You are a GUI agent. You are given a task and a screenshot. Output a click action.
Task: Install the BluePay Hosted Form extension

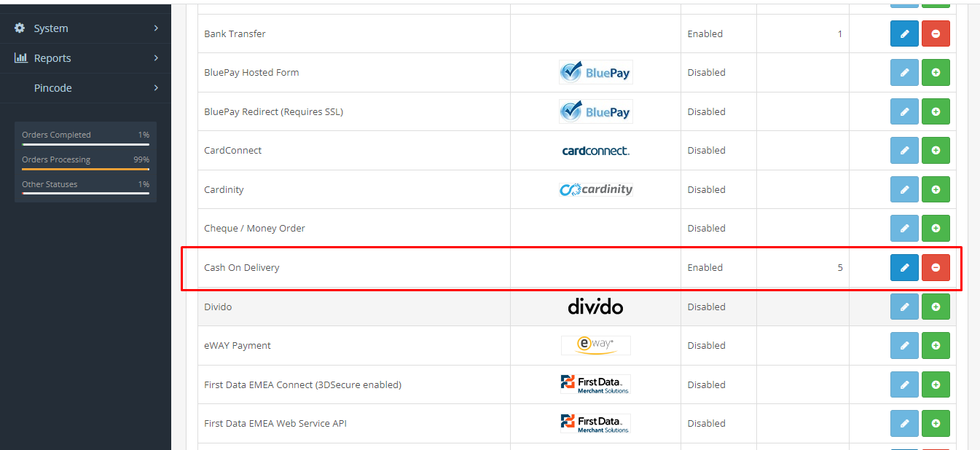point(936,72)
